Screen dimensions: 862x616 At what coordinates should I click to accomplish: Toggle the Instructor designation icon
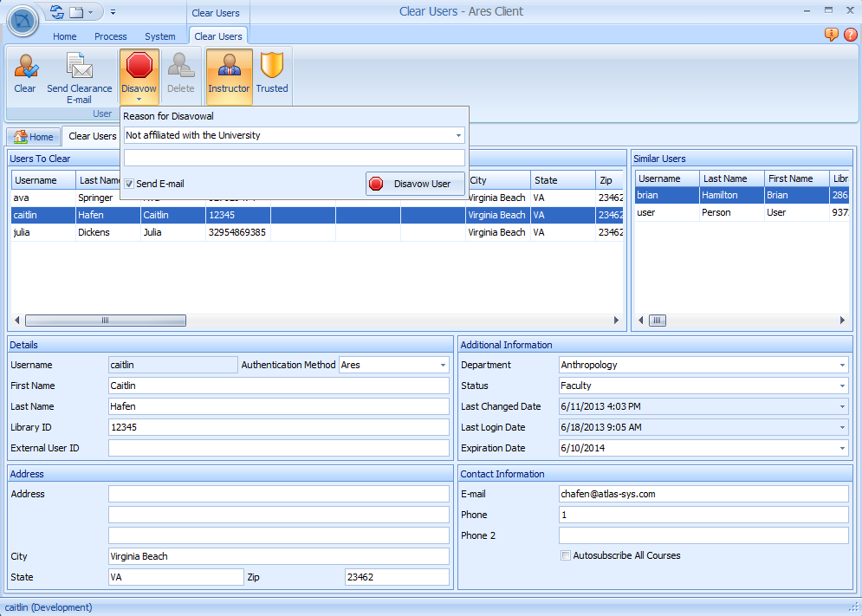228,76
